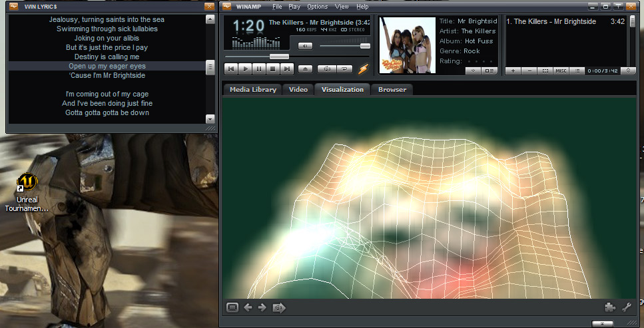
Task: Open the Winamp Help menu
Action: pos(362,7)
